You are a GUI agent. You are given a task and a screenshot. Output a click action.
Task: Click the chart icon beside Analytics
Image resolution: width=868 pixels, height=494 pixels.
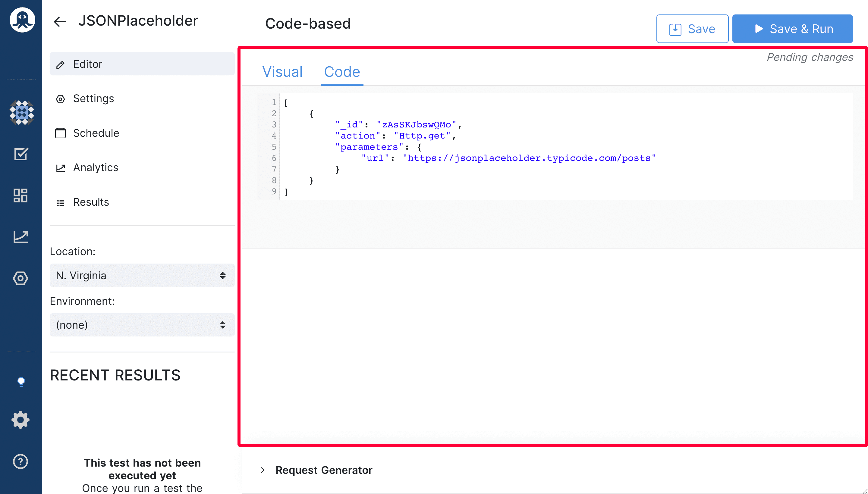60,167
